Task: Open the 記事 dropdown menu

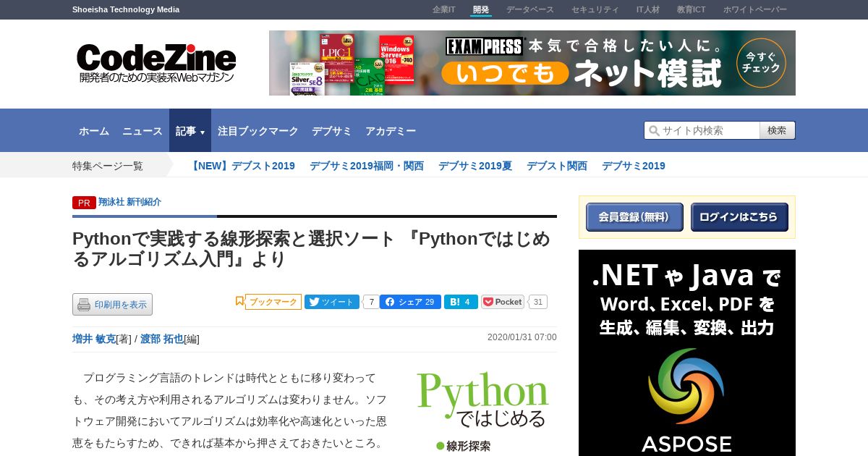Action: [x=190, y=131]
